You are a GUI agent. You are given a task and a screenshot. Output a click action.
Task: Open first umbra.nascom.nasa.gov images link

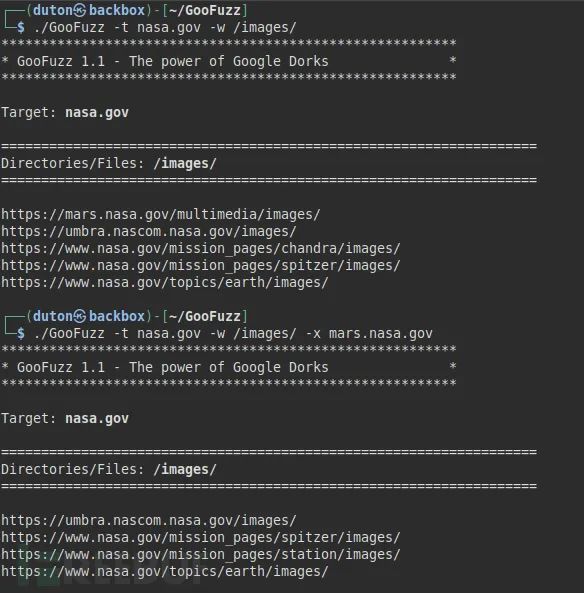[149, 231]
